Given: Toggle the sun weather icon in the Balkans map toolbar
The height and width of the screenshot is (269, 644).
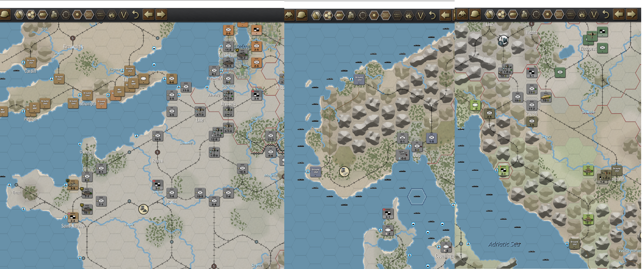Looking at the screenshot, I should pos(548,15).
